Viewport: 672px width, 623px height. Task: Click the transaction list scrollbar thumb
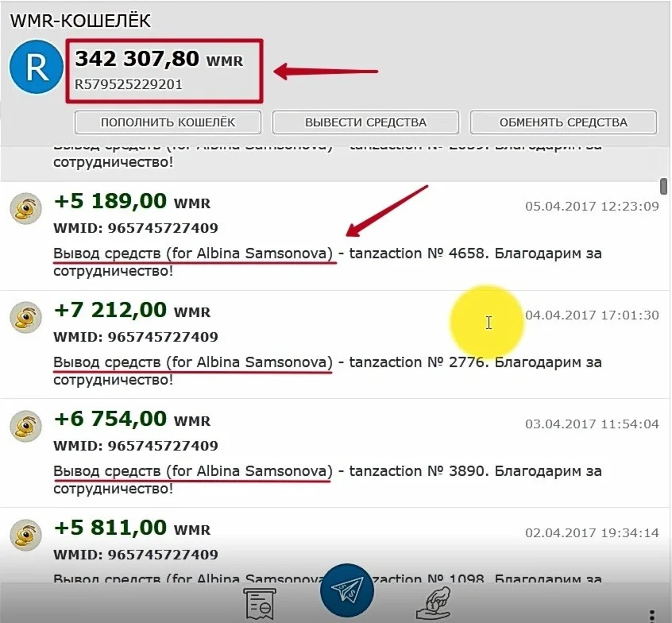coord(663,186)
